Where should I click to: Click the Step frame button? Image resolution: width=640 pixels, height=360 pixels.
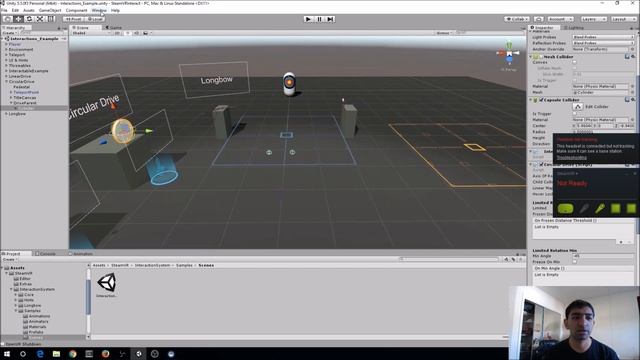coord(330,19)
